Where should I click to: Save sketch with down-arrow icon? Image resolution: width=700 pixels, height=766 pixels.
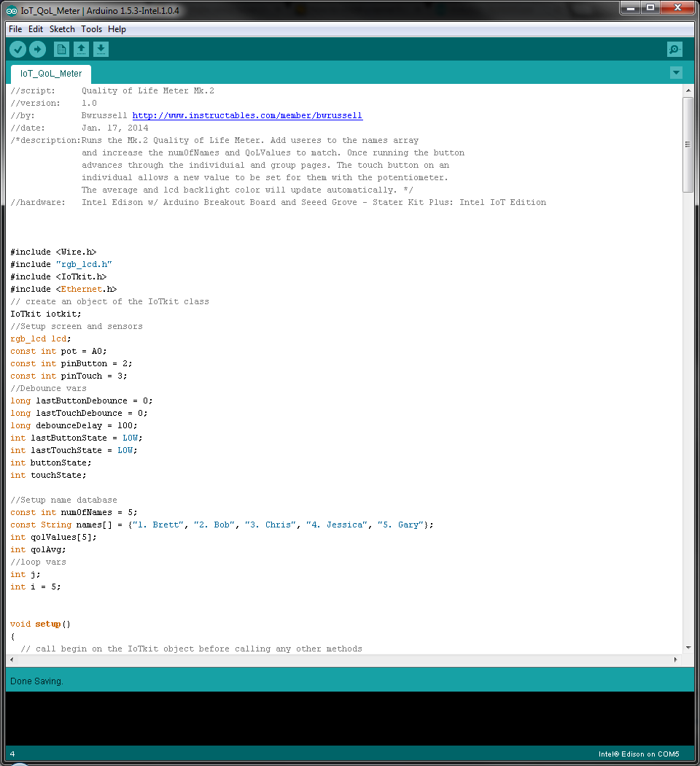tap(101, 50)
